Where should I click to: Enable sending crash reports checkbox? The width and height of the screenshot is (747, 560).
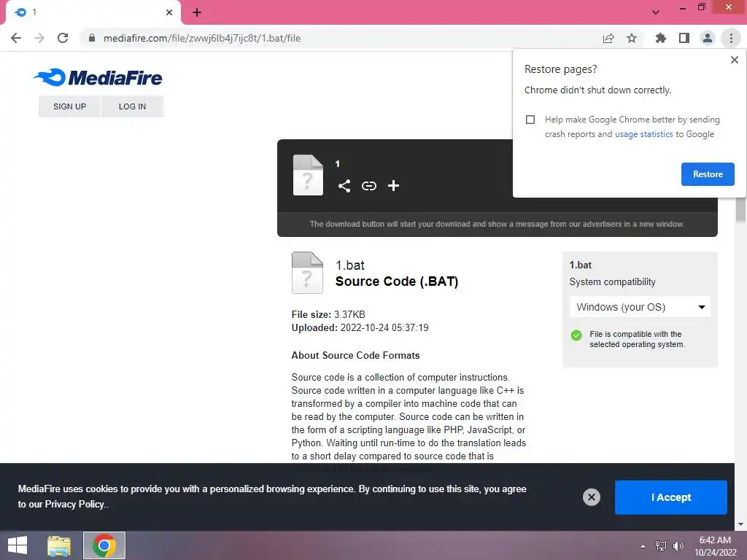point(530,120)
